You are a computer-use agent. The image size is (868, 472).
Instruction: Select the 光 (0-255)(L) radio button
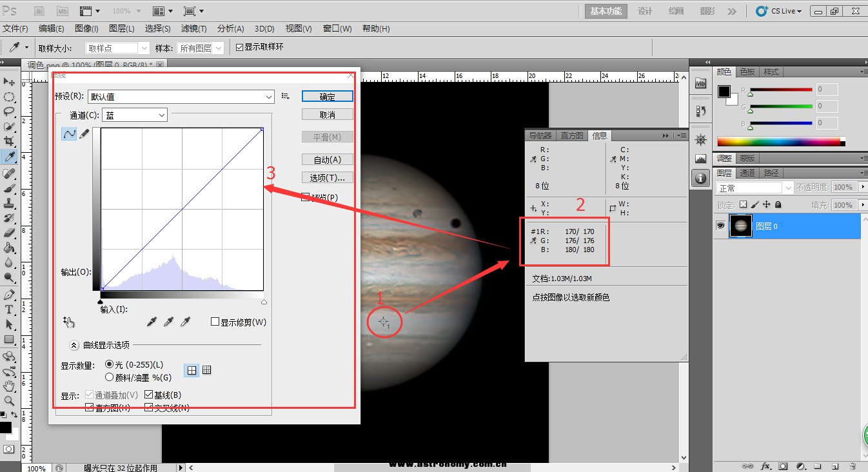pos(109,365)
